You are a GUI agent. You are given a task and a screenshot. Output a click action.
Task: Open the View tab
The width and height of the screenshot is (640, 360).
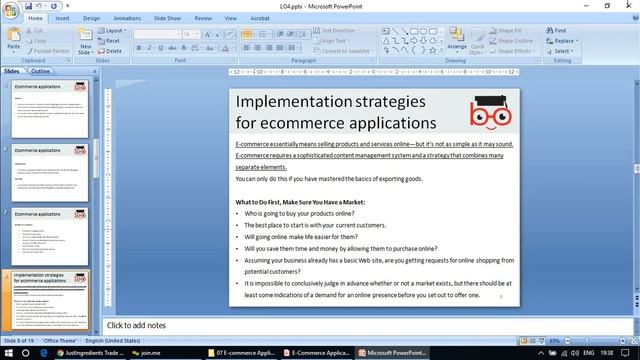(231, 18)
